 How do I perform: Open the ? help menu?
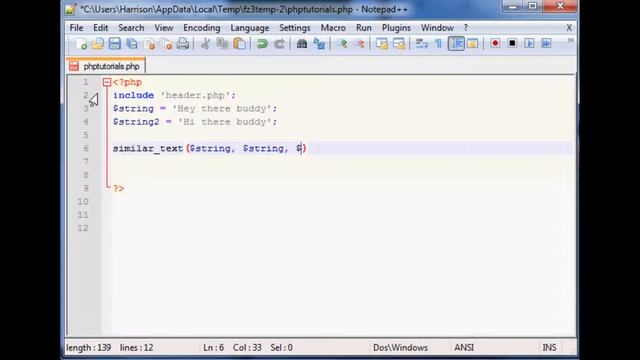pos(466,28)
